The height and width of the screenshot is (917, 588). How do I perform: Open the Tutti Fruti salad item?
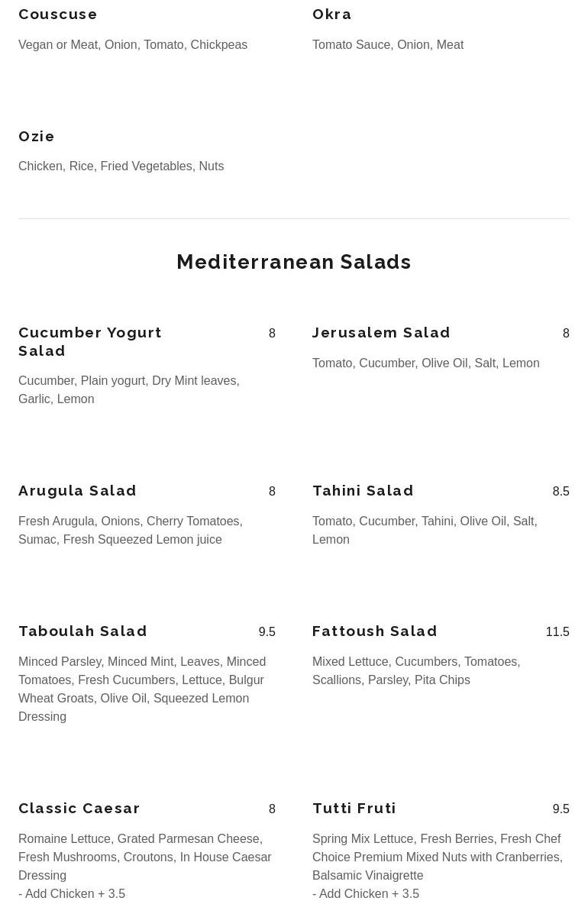[354, 809]
